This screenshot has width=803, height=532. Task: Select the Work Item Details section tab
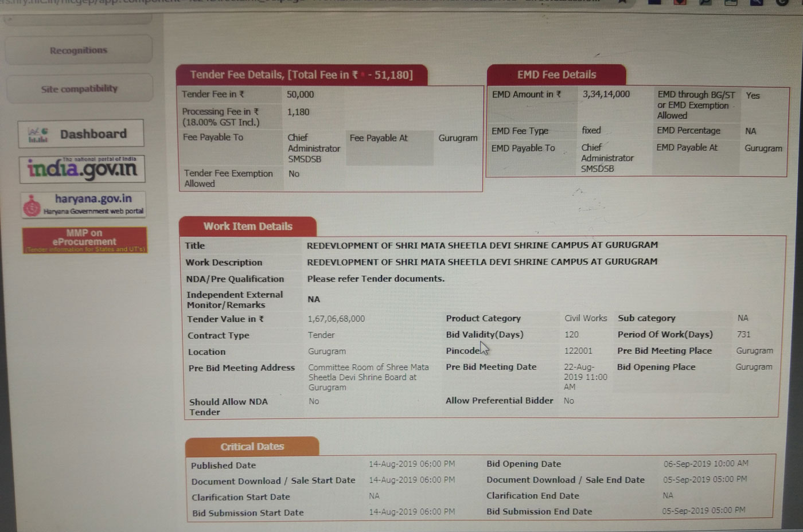(248, 226)
